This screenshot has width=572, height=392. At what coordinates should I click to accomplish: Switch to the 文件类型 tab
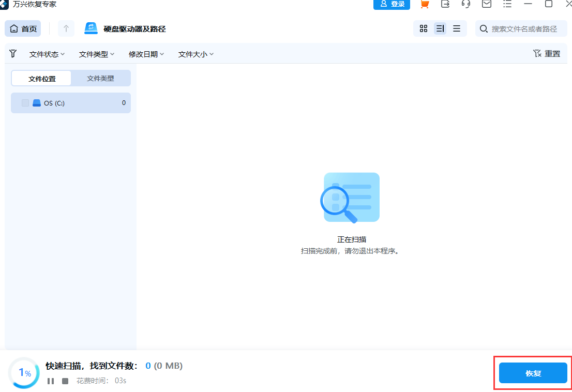100,78
